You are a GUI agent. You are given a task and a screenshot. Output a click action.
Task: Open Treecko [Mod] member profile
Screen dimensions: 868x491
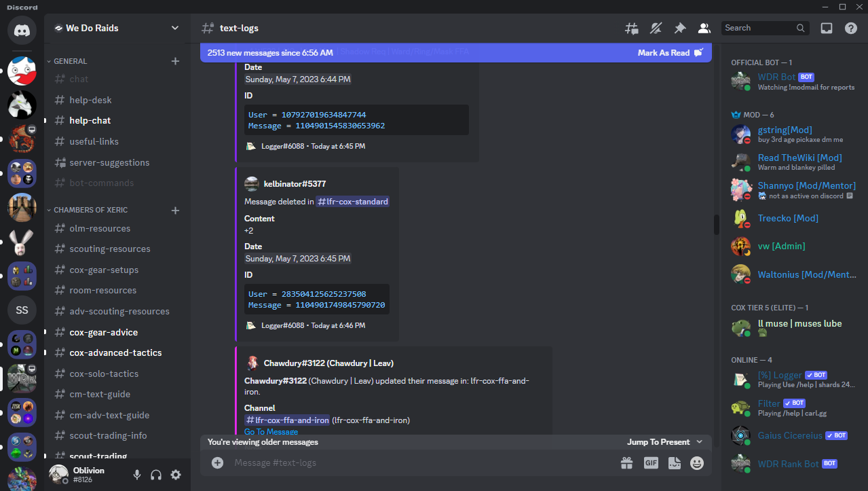pyautogui.click(x=793, y=218)
